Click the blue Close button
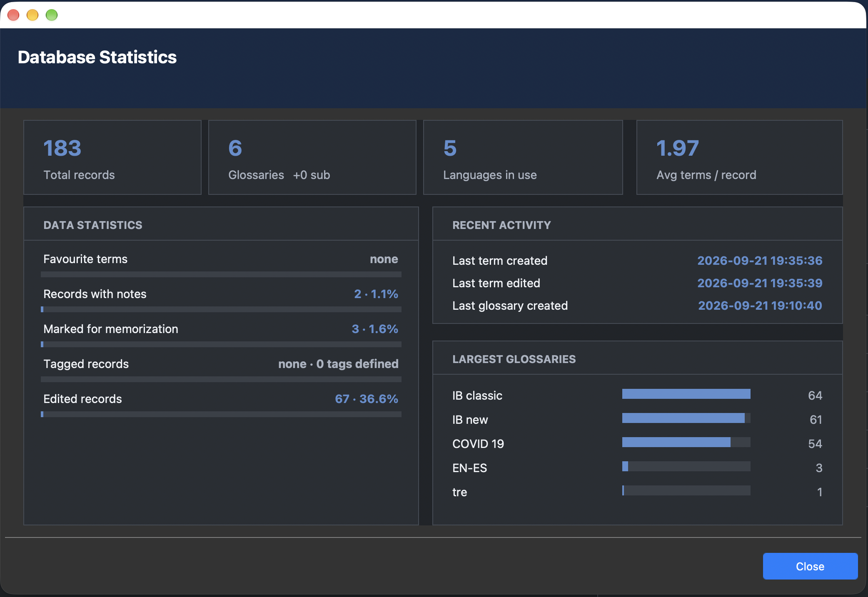Image resolution: width=868 pixels, height=597 pixels. [x=810, y=566]
